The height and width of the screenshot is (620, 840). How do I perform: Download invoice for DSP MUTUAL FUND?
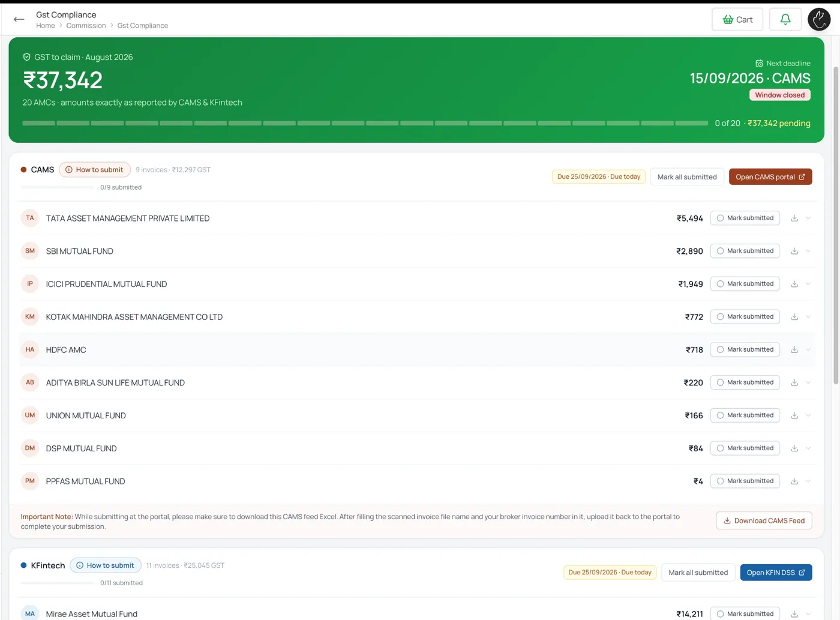click(794, 448)
